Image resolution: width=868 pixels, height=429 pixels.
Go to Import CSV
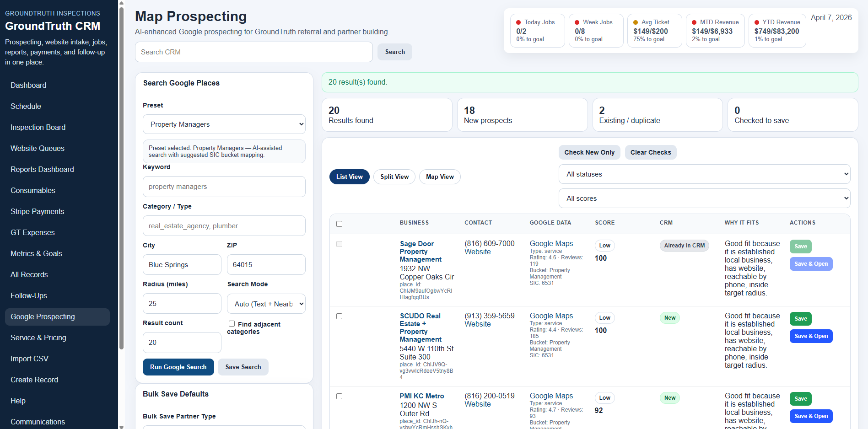click(57, 359)
